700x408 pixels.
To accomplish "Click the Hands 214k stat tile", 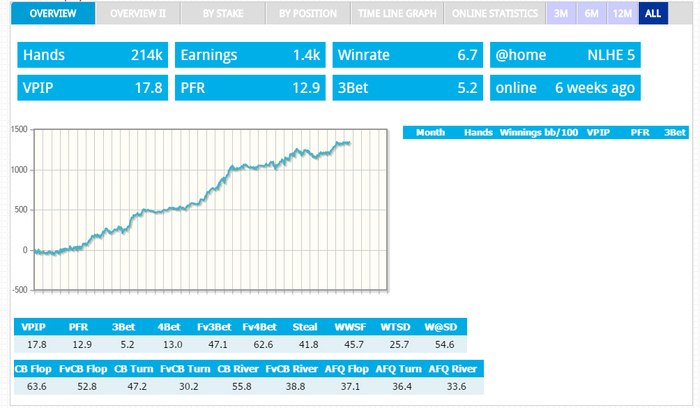I will click(x=92, y=55).
